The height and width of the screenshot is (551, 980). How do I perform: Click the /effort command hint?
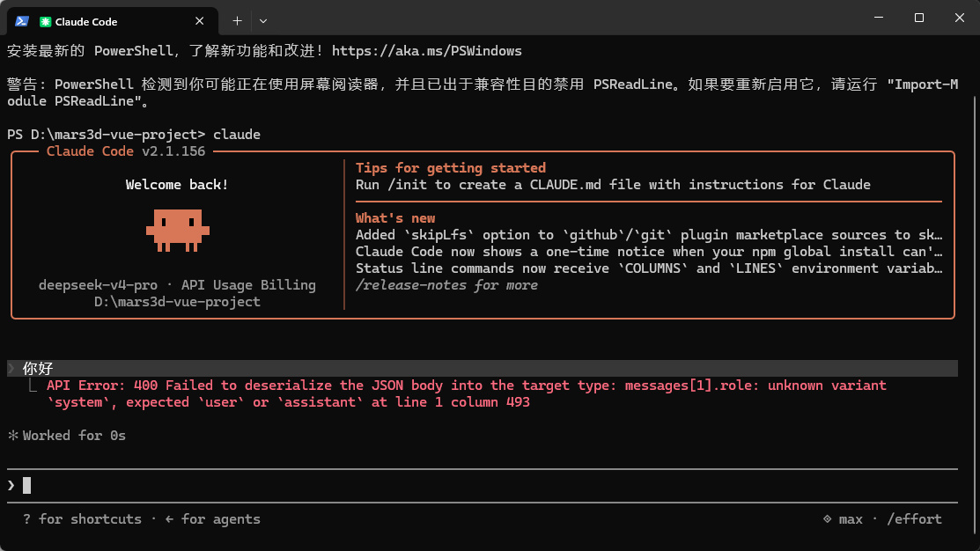click(x=914, y=519)
